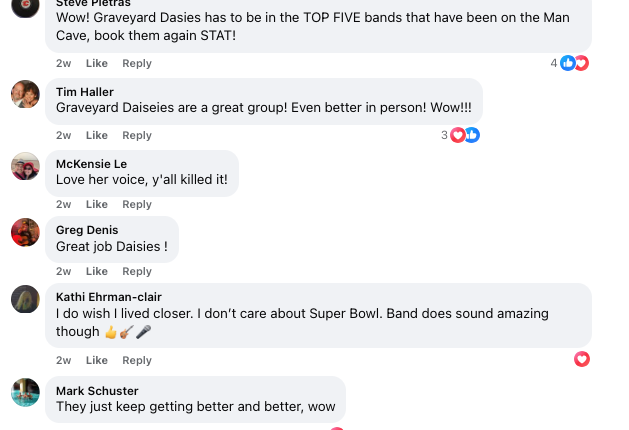Like McKensie Le's comment
The height and width of the screenshot is (430, 629).
(97, 204)
